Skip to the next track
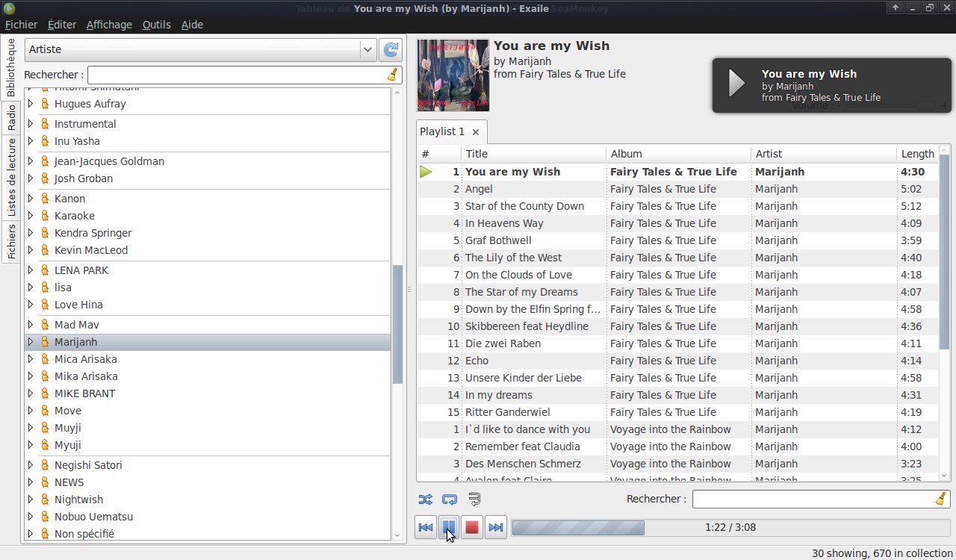This screenshot has height=560, width=956. (495, 527)
